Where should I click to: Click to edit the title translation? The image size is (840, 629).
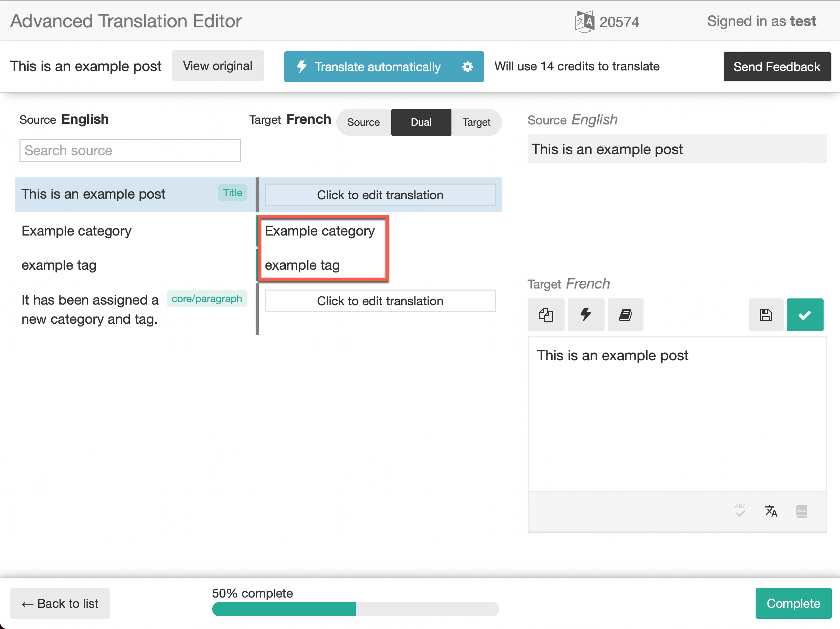click(x=380, y=195)
